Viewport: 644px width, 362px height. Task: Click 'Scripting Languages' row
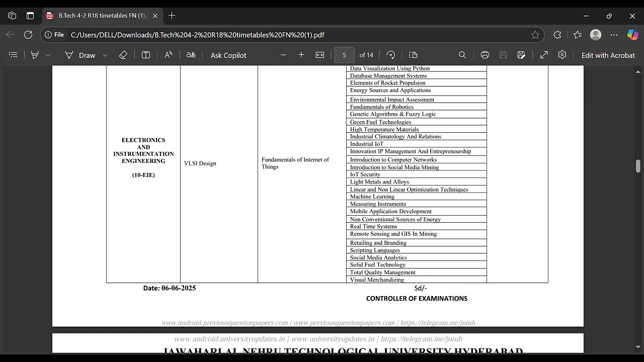(x=416, y=250)
